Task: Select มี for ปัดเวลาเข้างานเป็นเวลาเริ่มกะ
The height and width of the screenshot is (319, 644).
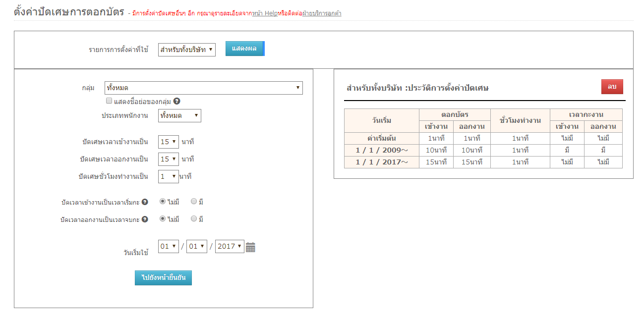Action: click(x=194, y=202)
